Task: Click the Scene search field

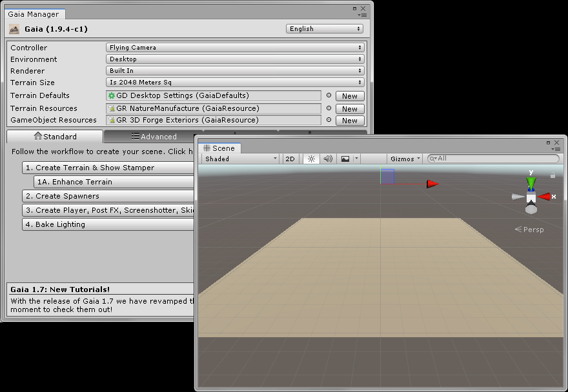Action: pos(493,159)
